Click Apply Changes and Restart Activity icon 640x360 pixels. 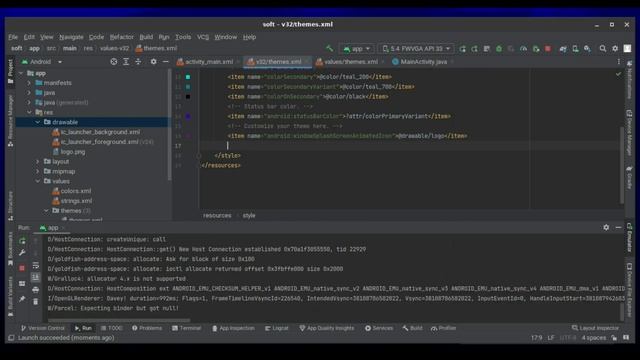coord(474,49)
